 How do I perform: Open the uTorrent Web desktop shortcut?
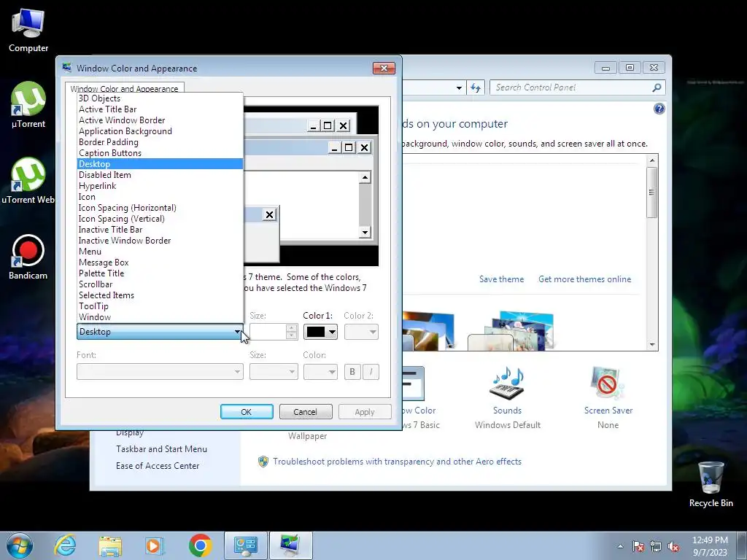click(28, 181)
